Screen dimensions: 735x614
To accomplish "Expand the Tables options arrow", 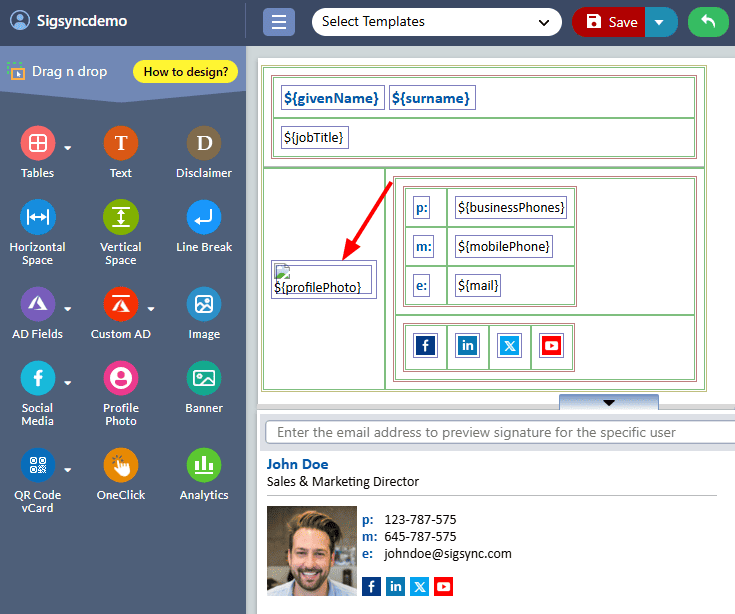I will (68, 149).
